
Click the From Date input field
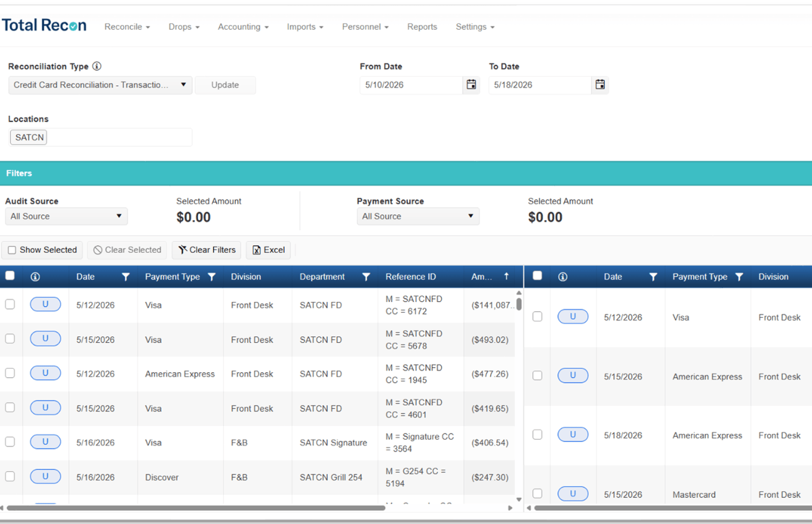coord(411,85)
